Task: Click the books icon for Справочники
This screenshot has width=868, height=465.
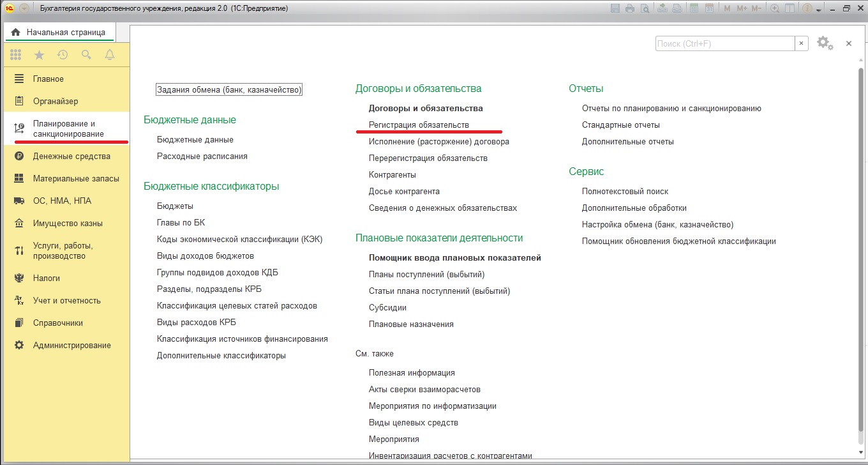Action: [19, 323]
